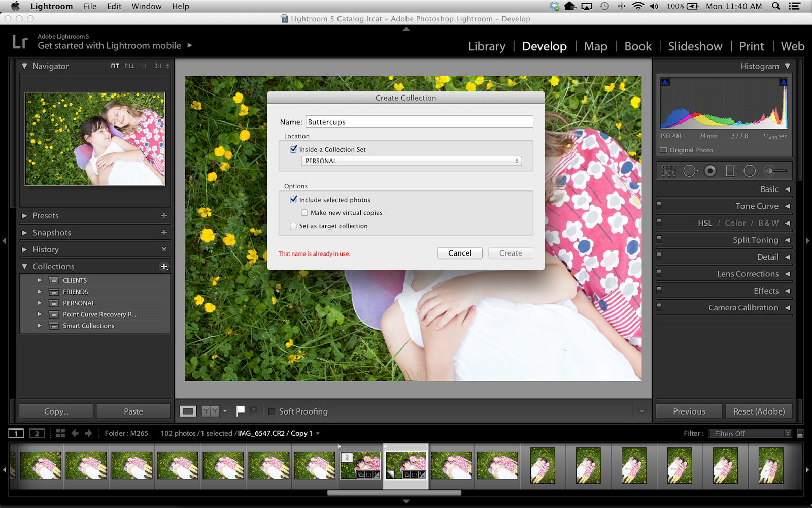
Task: Activate the Graduated Filter tool
Action: 730,171
